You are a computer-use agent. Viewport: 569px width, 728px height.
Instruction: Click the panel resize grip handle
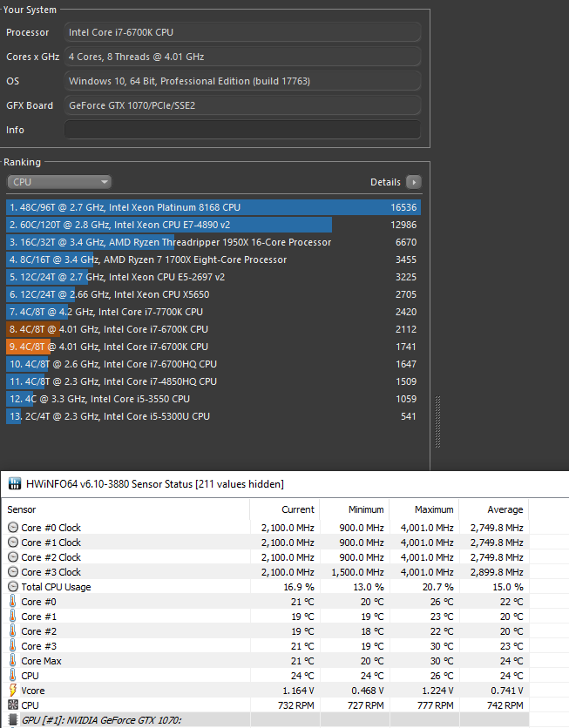[437, 421]
